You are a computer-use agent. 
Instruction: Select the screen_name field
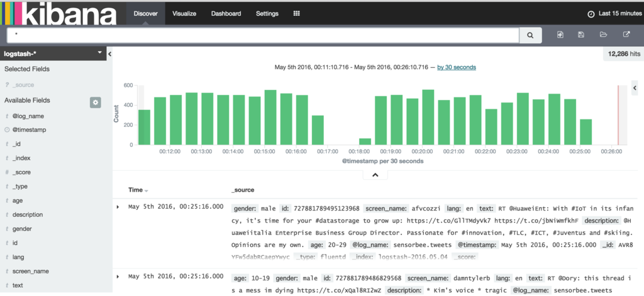pyautogui.click(x=30, y=271)
